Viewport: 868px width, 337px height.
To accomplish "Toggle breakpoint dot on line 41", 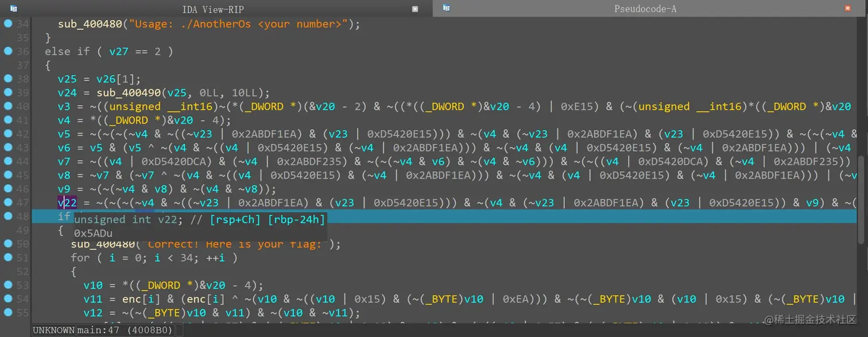I will tap(7, 120).
